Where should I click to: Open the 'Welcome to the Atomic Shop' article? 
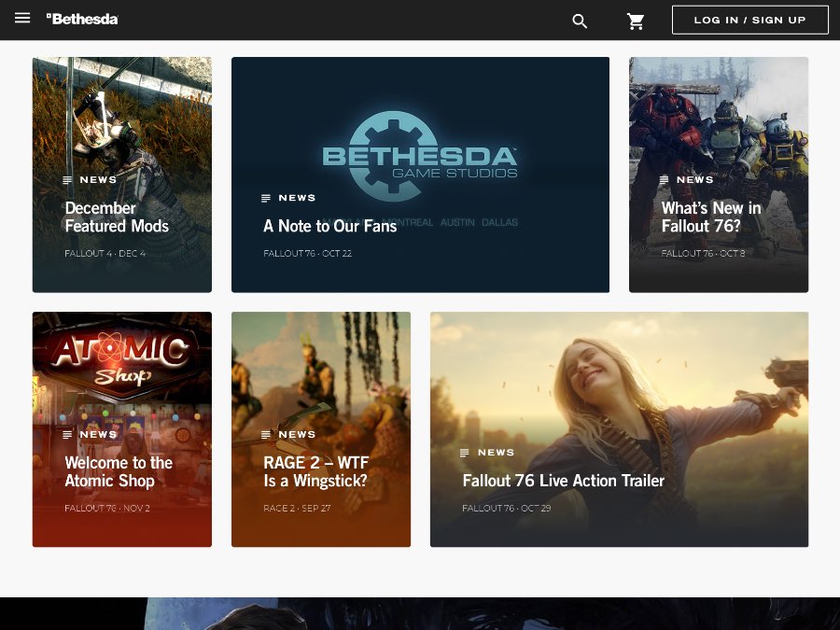(119, 471)
